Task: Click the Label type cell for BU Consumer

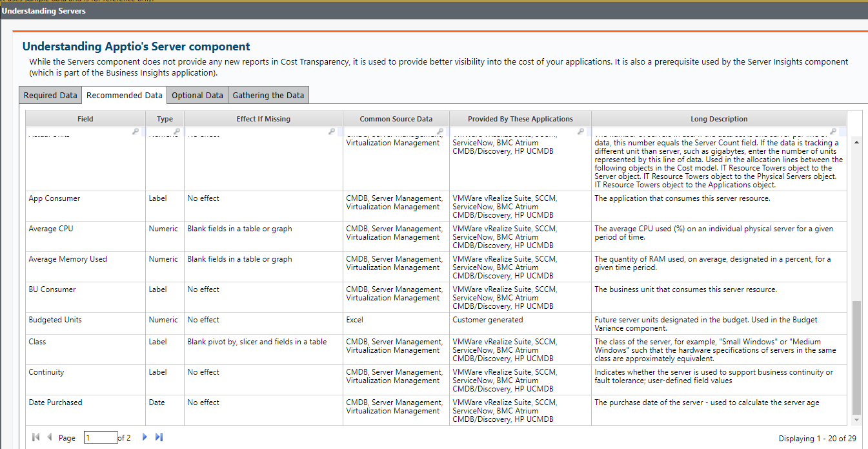Action: click(165, 297)
